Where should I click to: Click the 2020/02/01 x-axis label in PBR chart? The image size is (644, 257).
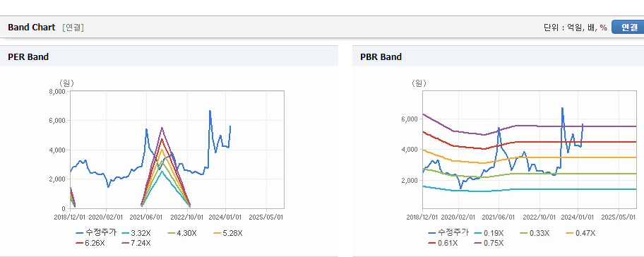(x=458, y=217)
